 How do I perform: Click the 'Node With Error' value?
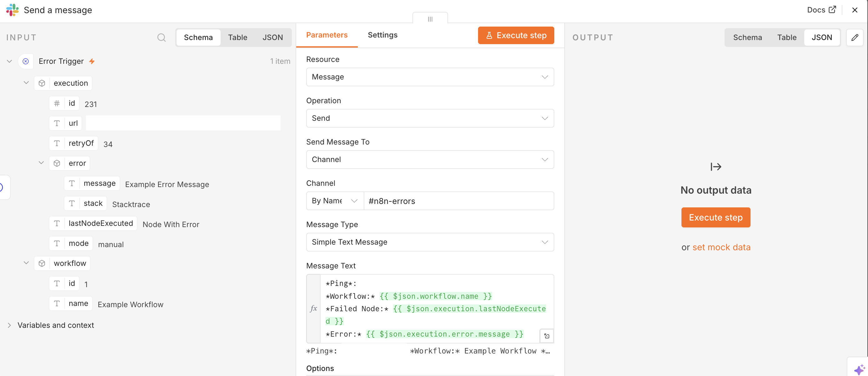tap(171, 225)
